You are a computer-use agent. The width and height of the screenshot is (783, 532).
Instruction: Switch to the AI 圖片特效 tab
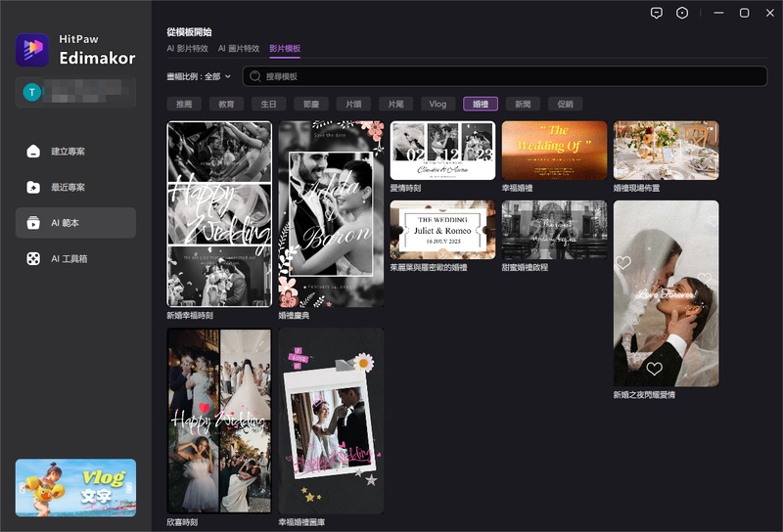(x=239, y=49)
